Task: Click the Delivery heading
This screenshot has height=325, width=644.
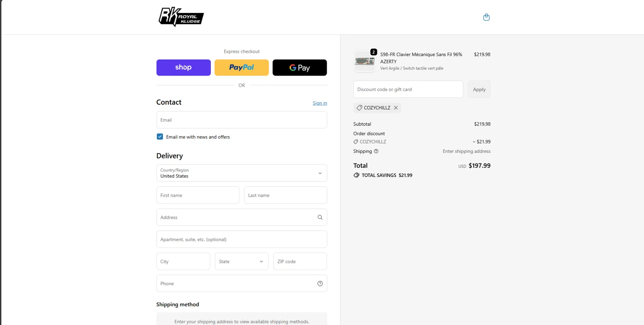Action: (170, 156)
